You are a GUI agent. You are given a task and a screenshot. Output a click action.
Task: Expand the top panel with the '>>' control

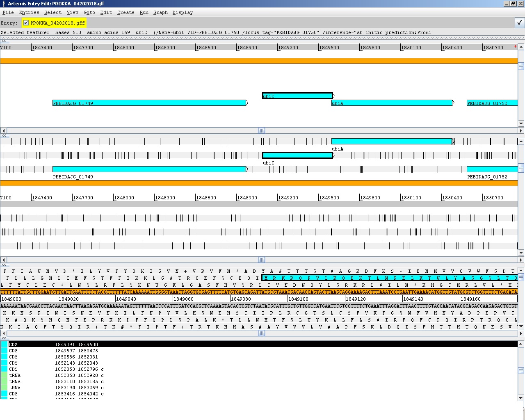[x=4, y=41]
